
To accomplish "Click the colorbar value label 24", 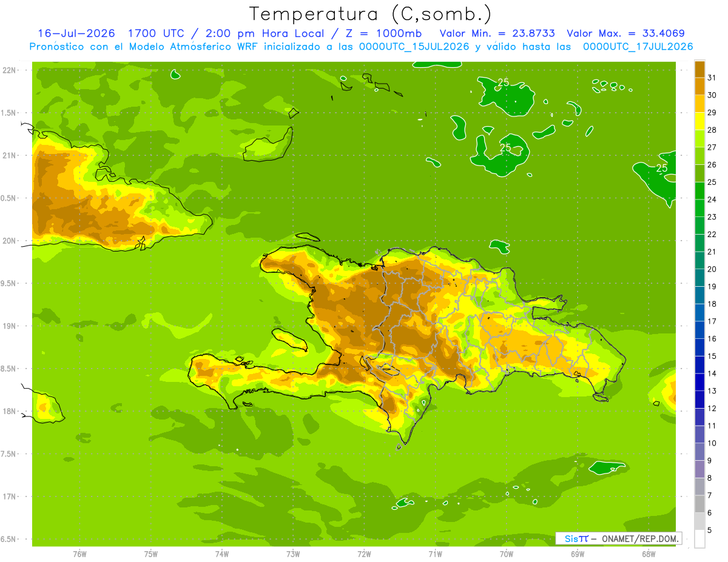I will pyautogui.click(x=712, y=199).
